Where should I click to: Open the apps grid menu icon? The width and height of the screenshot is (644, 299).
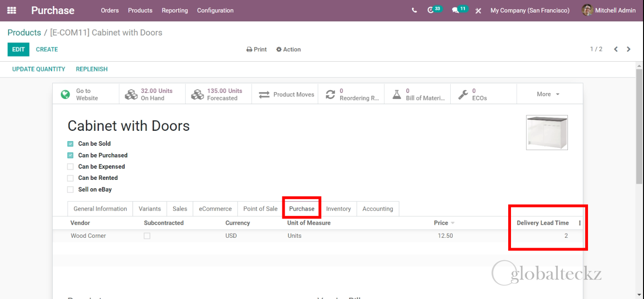pyautogui.click(x=12, y=10)
